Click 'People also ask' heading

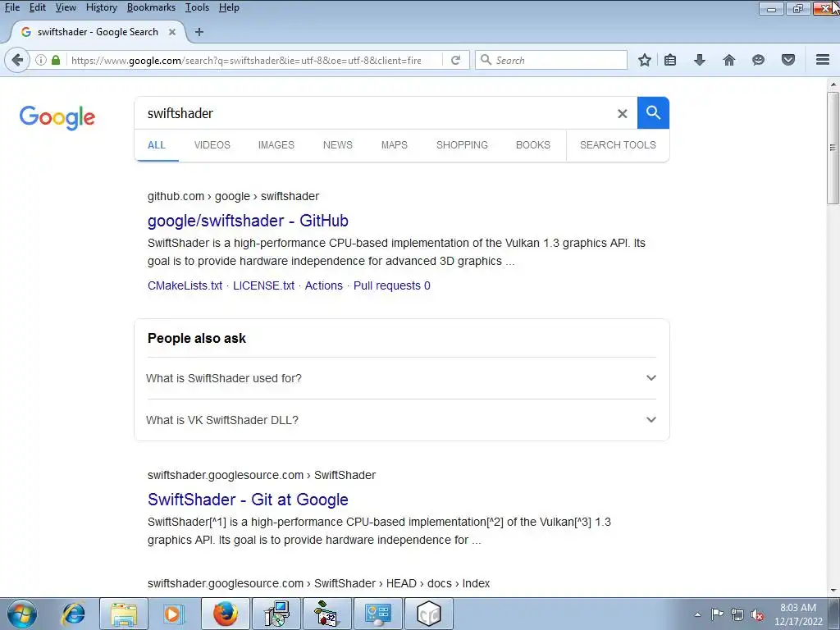click(x=197, y=339)
